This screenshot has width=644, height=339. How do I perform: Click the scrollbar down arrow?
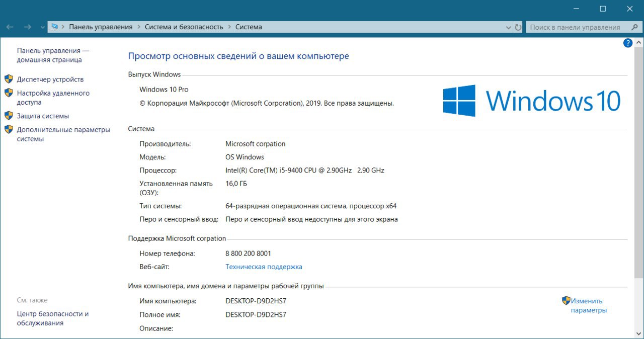(639, 333)
